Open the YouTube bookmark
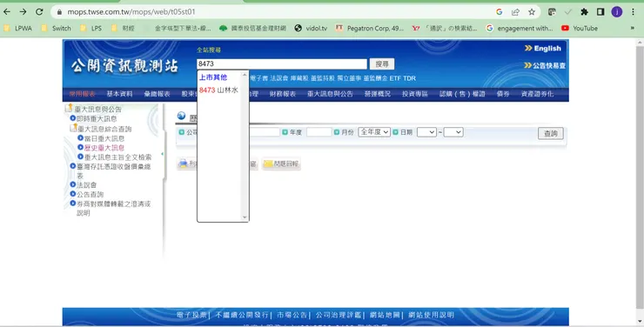This screenshot has height=327, width=644. tap(580, 29)
